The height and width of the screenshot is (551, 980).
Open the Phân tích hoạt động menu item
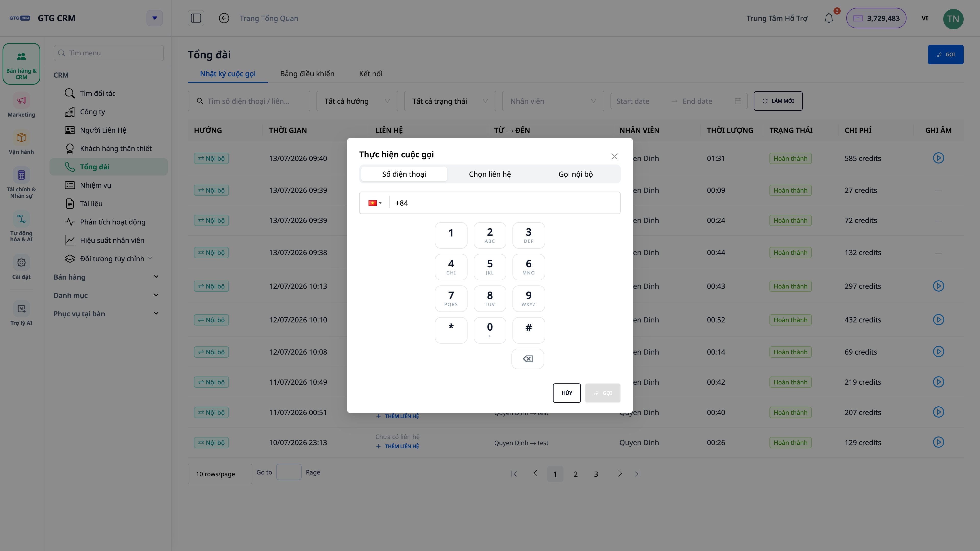(109, 222)
